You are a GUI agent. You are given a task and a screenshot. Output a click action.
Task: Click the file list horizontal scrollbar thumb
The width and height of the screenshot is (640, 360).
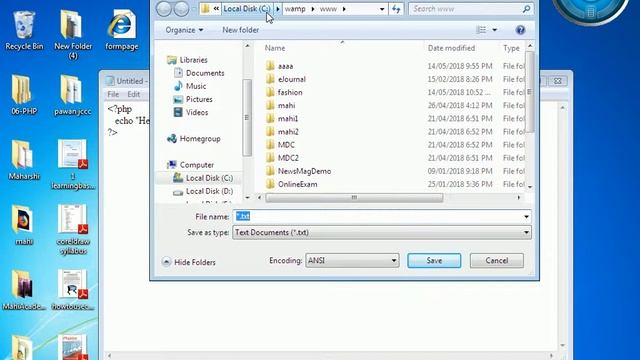[x=354, y=198]
